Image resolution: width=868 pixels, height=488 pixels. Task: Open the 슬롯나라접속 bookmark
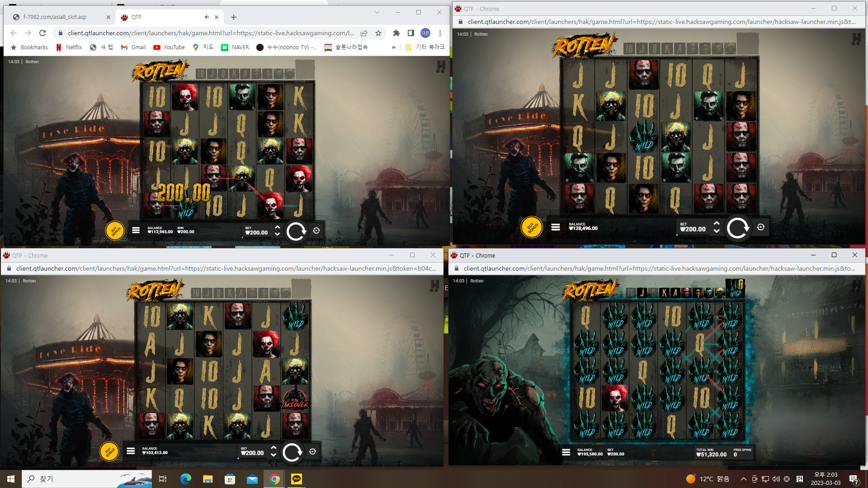[346, 47]
